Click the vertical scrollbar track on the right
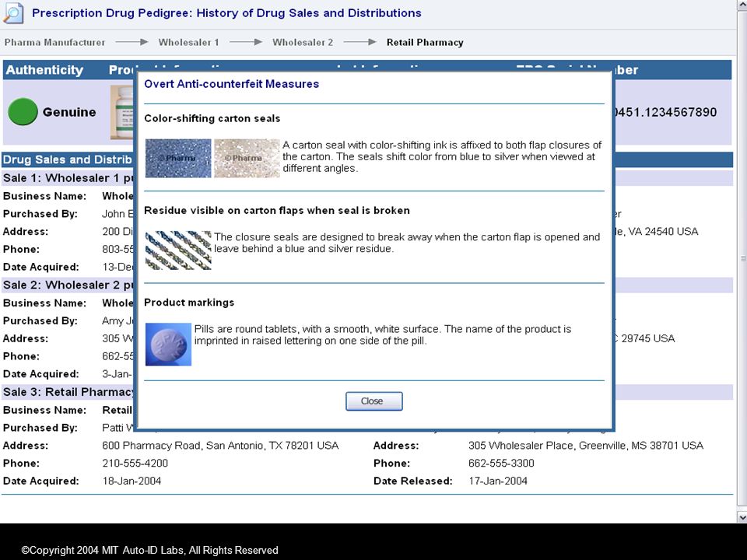This screenshot has width=747, height=560. pos(742,258)
